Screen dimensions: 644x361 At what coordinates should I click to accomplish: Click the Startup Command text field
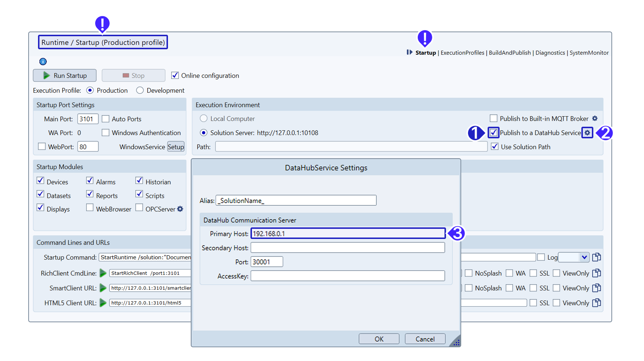click(145, 257)
